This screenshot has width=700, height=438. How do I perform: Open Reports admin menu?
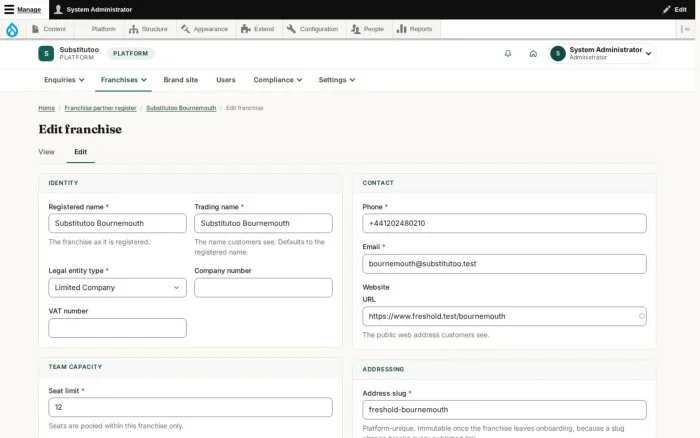pos(415,29)
